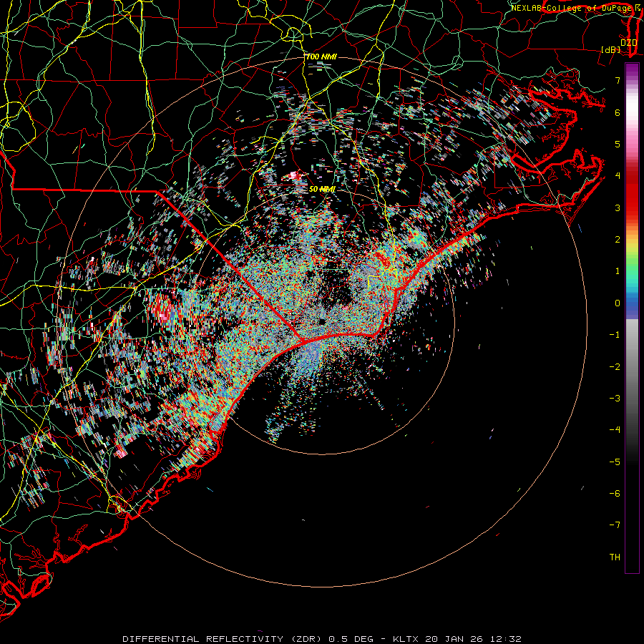644x644 pixels.
Task: Click the "100 NMI" range ring label
Action: 321,57
